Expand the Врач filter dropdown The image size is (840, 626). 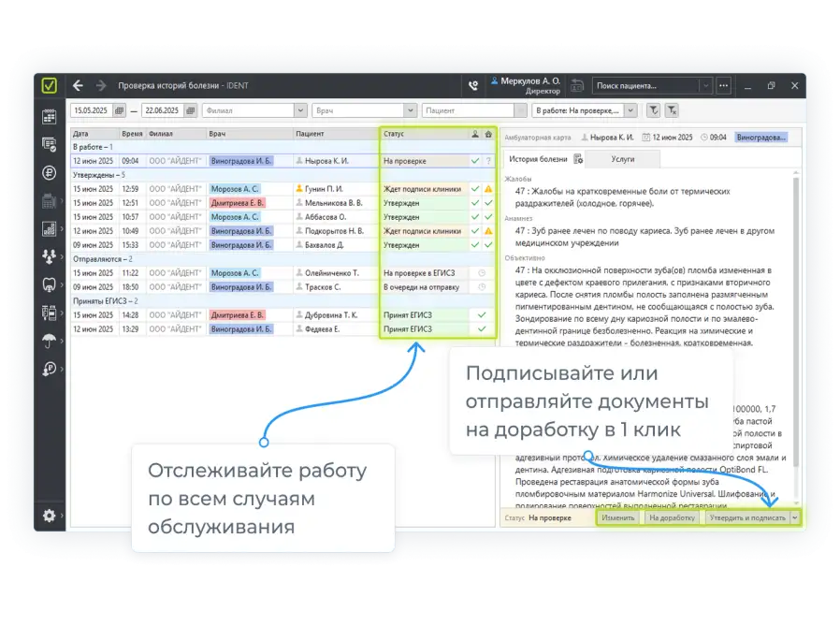412,110
